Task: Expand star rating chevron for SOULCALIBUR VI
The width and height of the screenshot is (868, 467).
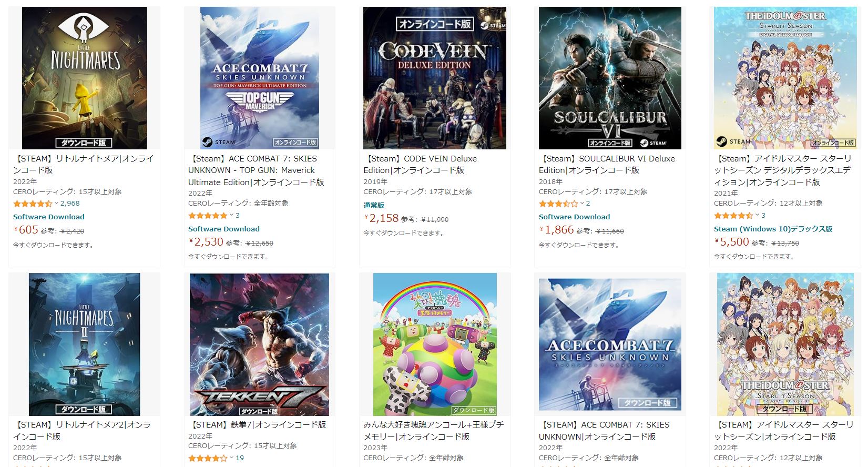Action: coord(582,204)
